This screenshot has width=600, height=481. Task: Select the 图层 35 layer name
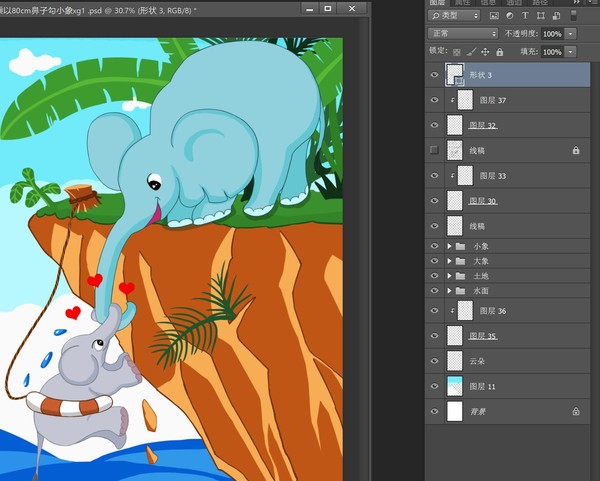483,336
